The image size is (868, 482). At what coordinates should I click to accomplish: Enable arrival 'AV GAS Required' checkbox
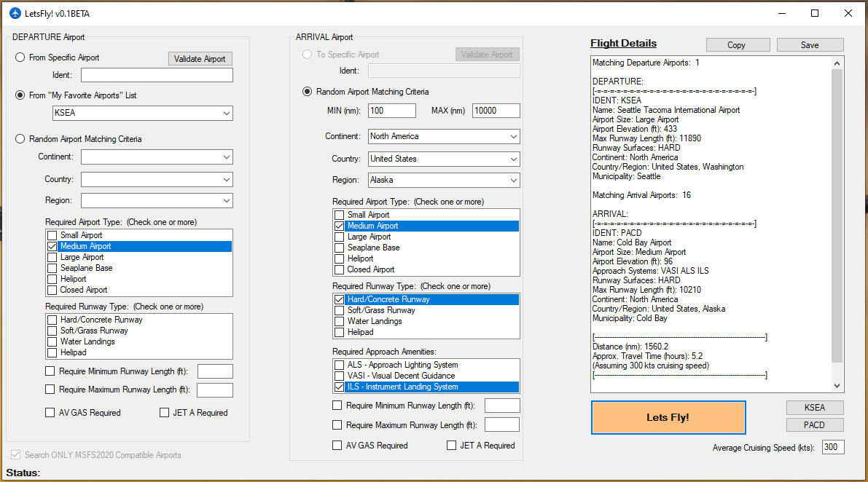click(x=337, y=446)
